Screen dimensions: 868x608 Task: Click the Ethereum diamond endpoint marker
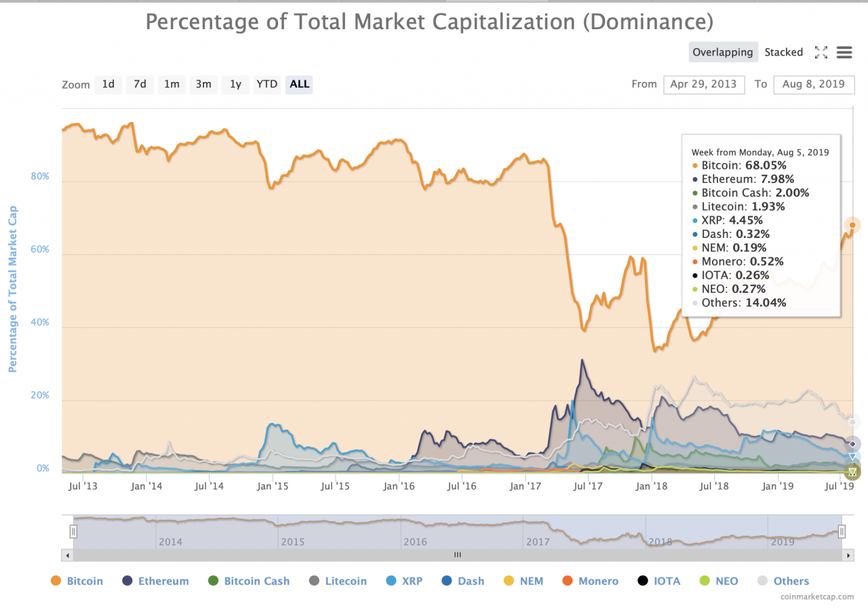[852, 444]
